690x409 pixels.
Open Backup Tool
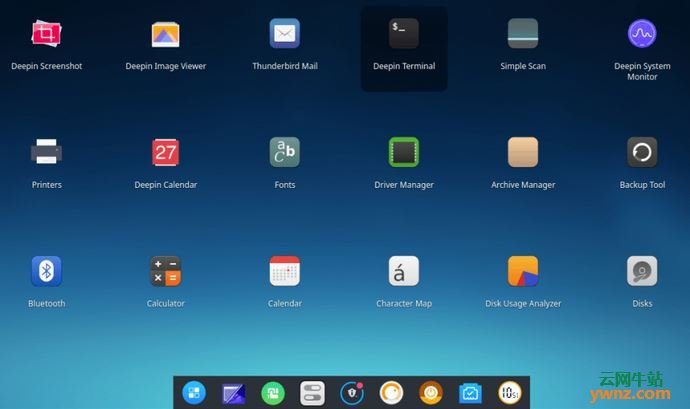point(642,152)
